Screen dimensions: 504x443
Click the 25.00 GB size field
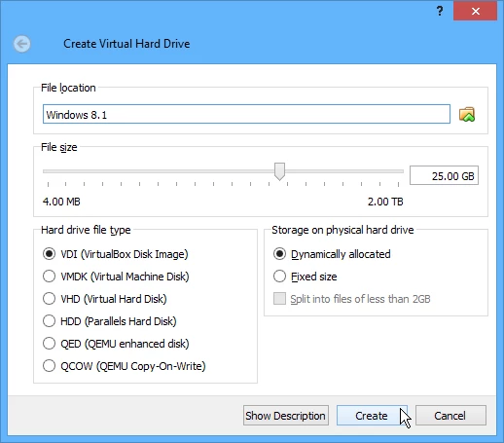[444, 175]
